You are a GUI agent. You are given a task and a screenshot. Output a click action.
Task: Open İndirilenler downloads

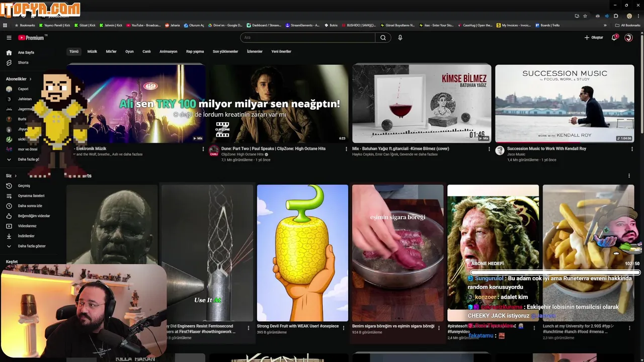pyautogui.click(x=22, y=236)
